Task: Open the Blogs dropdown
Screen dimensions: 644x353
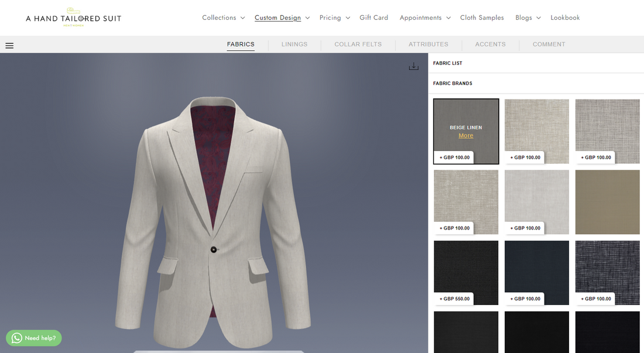Action: 527,18
